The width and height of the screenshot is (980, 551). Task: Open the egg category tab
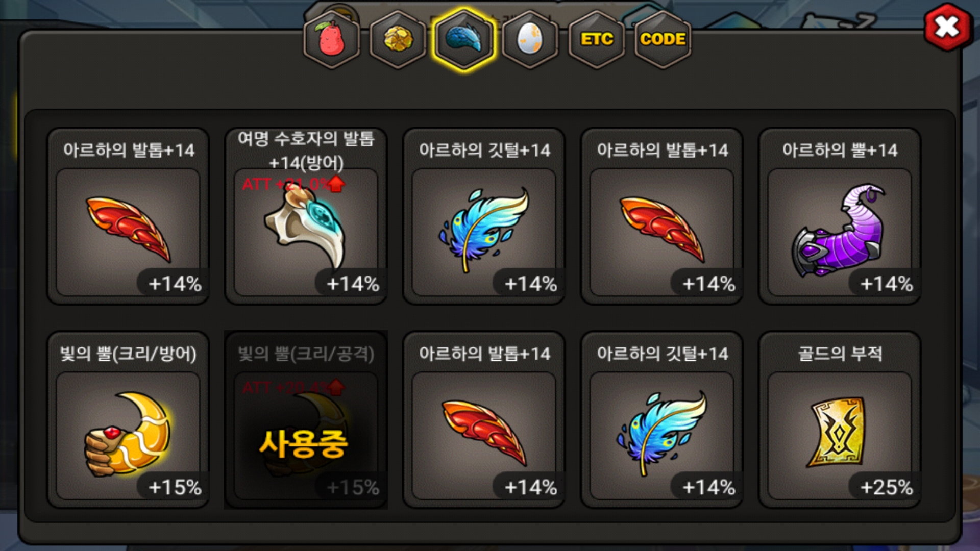530,39
